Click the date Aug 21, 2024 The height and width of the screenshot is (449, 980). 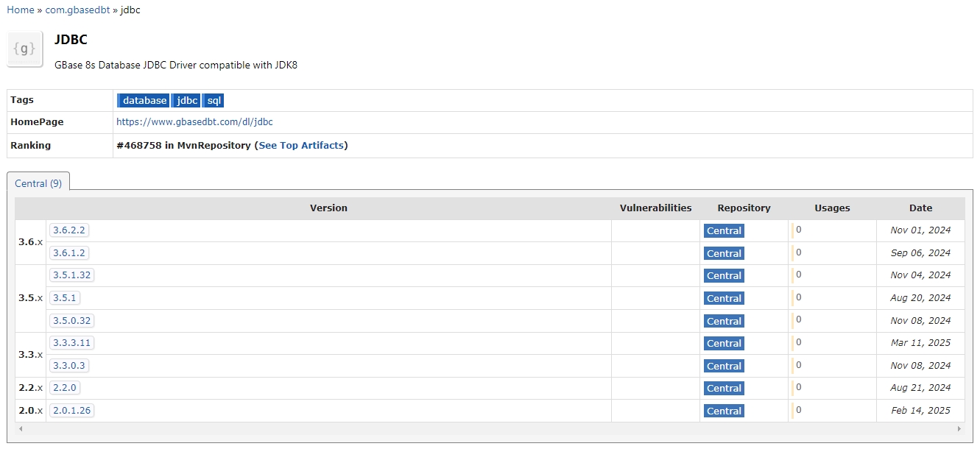[920, 388]
